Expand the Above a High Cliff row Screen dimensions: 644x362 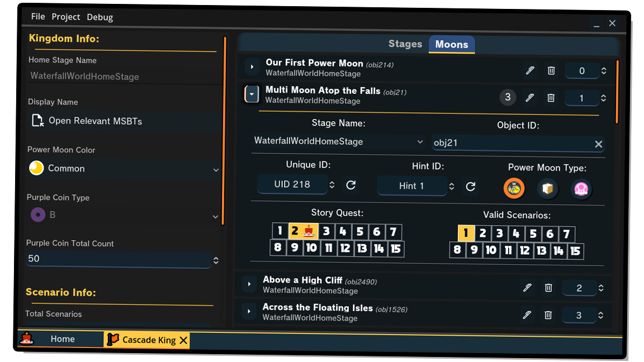tap(249, 284)
